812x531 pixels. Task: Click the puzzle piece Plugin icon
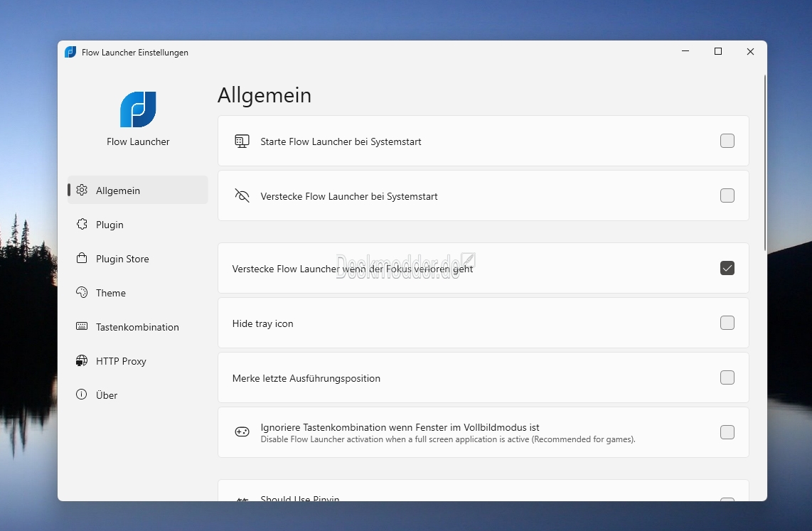pyautogui.click(x=82, y=225)
